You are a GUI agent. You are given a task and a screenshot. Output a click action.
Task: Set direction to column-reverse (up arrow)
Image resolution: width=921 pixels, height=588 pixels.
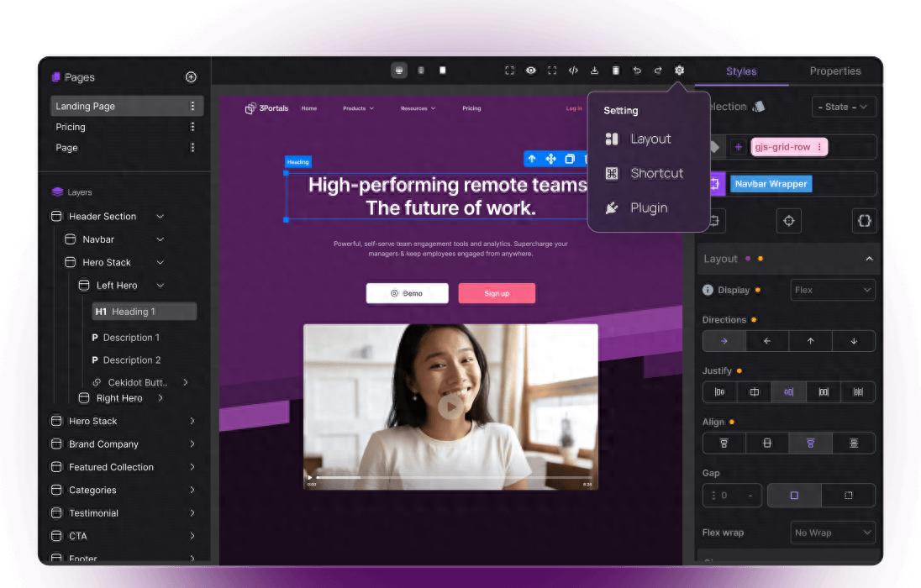(811, 341)
